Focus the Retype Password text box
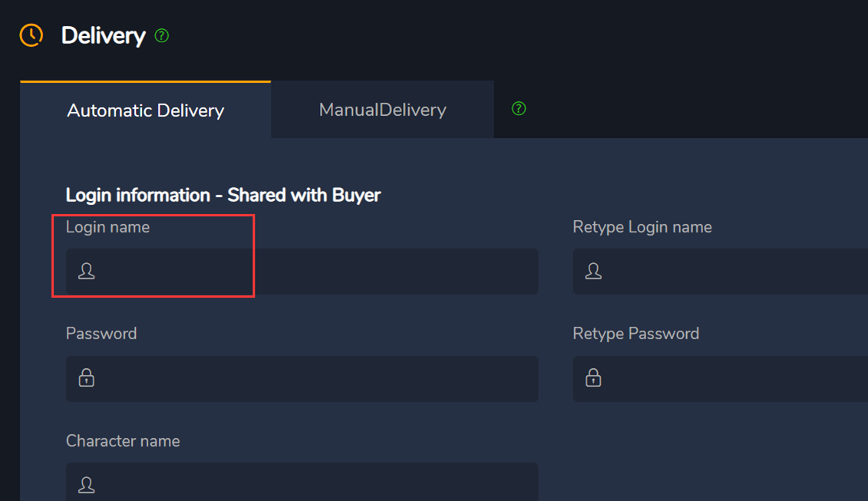This screenshot has width=868, height=501. pyautogui.click(x=720, y=379)
